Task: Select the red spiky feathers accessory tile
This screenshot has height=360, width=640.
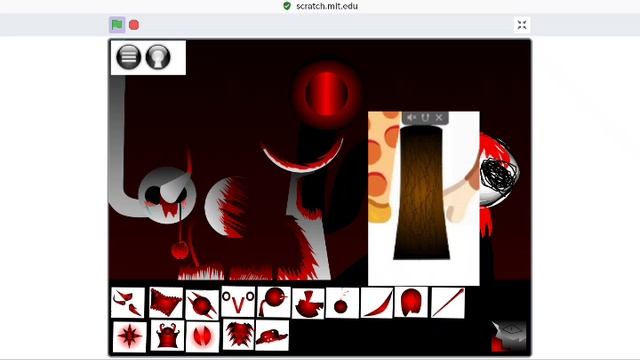Action: [x=238, y=335]
